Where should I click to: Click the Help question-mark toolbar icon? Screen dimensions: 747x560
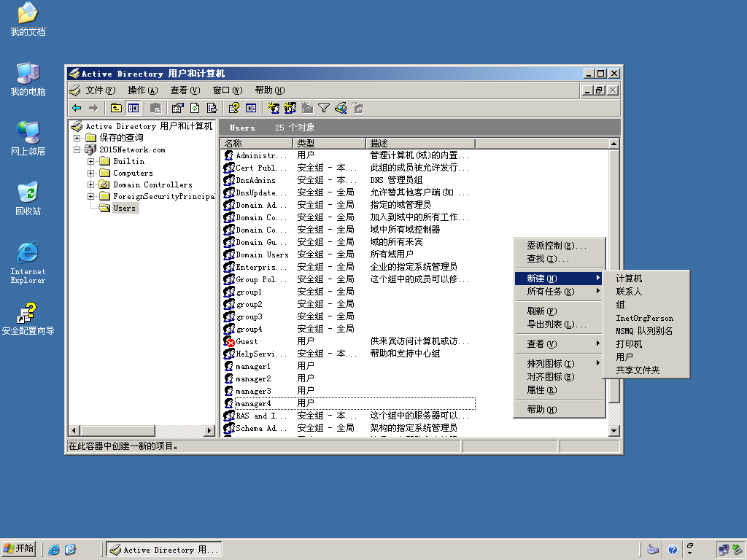[x=233, y=108]
